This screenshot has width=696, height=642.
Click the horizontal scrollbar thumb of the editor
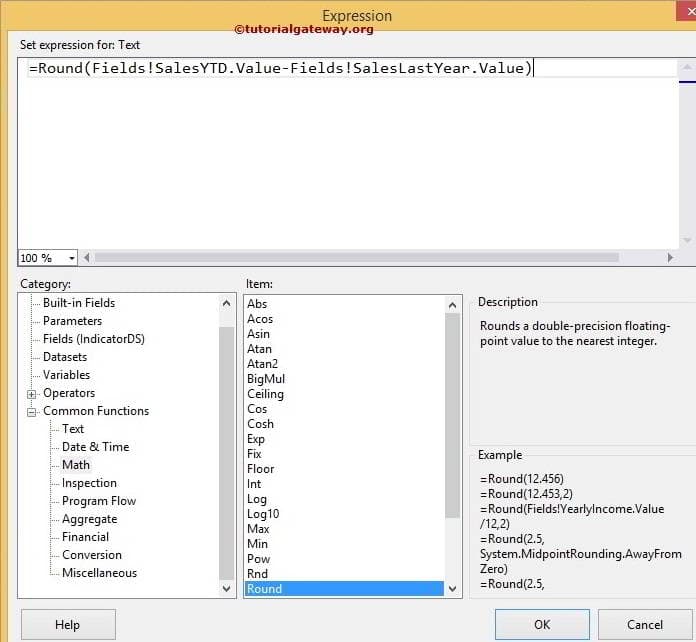357,258
